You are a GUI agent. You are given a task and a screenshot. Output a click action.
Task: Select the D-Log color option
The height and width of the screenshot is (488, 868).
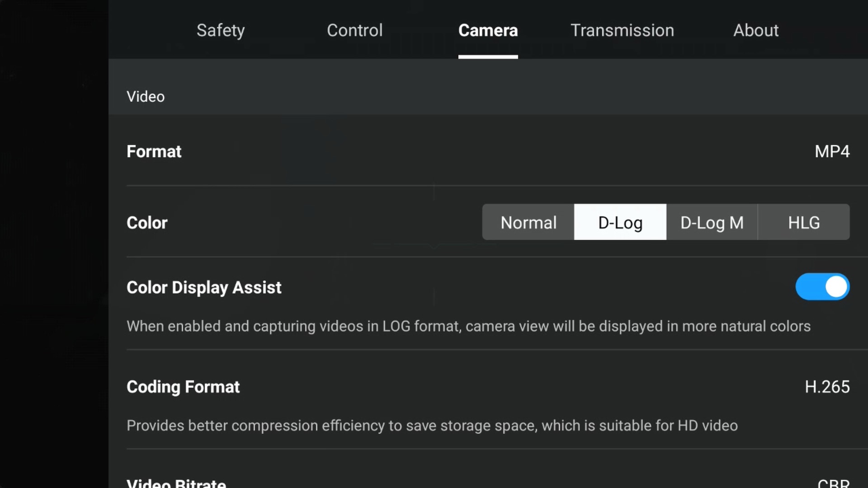click(620, 222)
